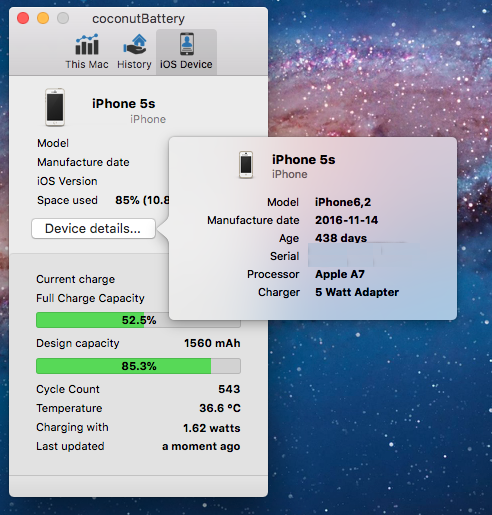This screenshot has height=515, width=492.
Task: Click the Temperature label
Action: [69, 408]
